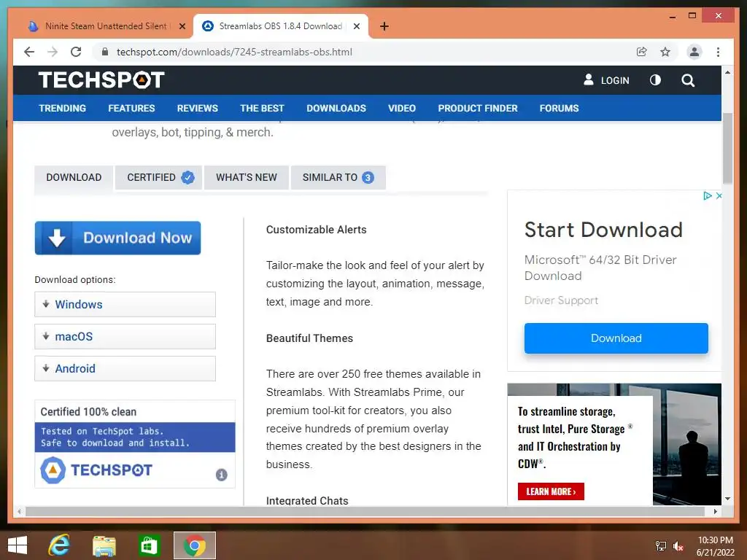The height and width of the screenshot is (560, 747).
Task: Click the Start Download ad headline
Action: click(603, 230)
